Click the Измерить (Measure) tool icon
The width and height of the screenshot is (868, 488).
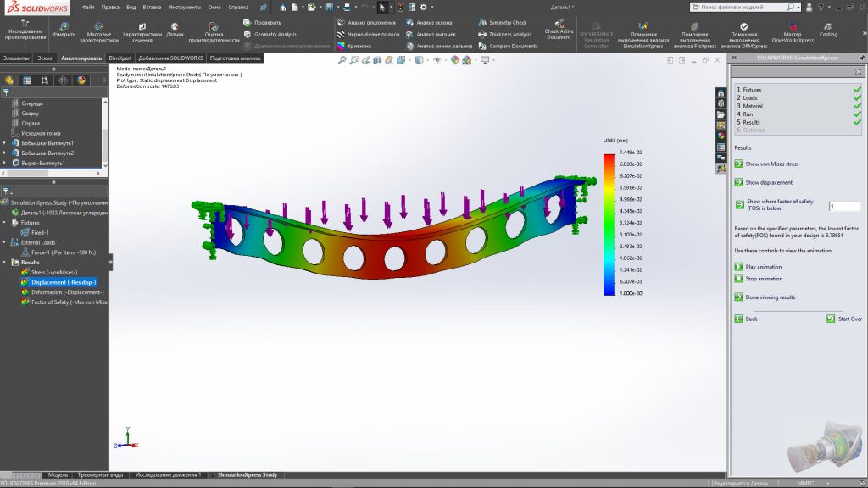coord(64,26)
